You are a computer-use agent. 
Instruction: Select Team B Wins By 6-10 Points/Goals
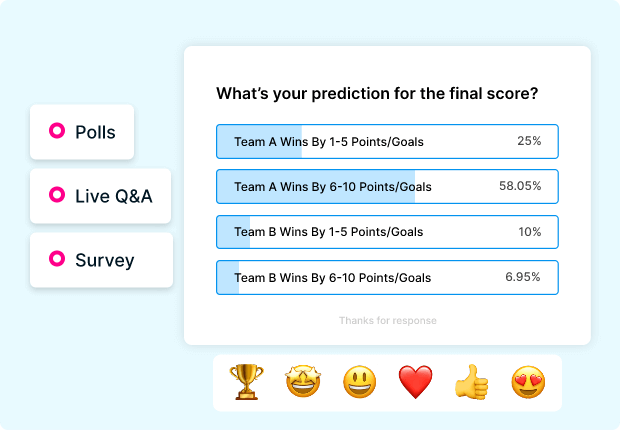[x=332, y=277]
